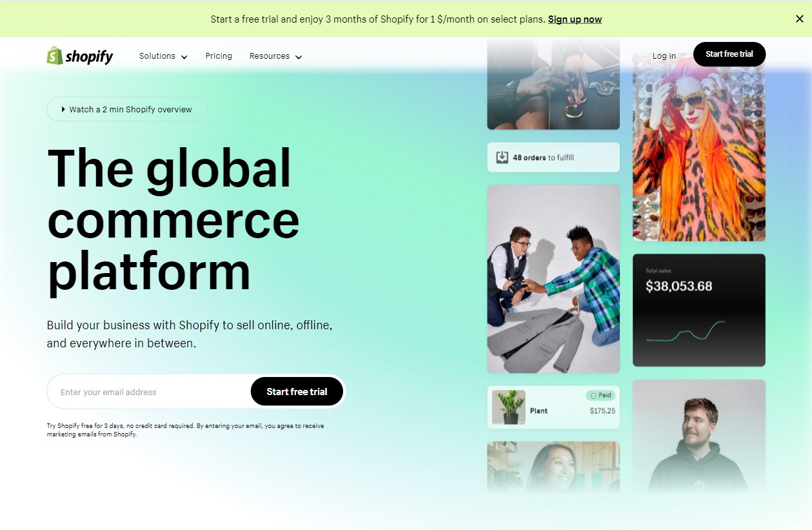The image size is (812, 530).
Task: Click the Paid checkmark badge
Action: point(600,395)
